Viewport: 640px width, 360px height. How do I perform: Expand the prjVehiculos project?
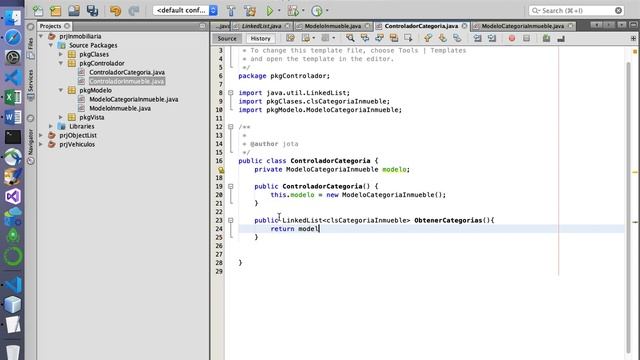[41, 144]
